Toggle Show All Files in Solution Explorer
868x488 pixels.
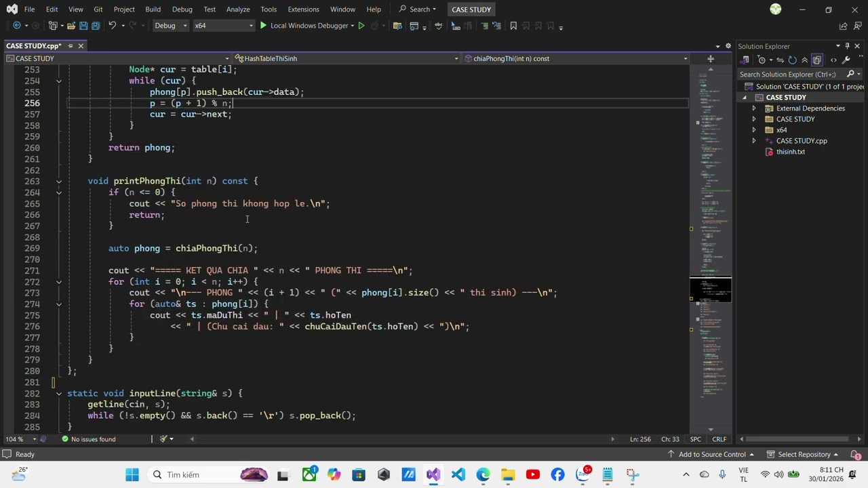coord(817,60)
